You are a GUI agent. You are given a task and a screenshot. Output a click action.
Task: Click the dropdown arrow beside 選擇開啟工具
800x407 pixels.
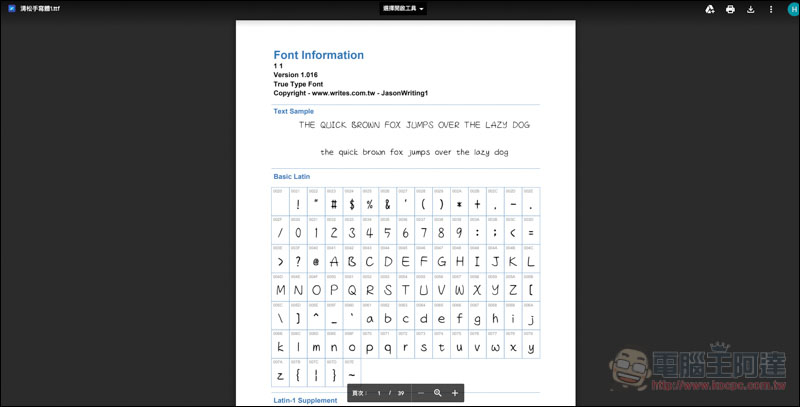422,9
